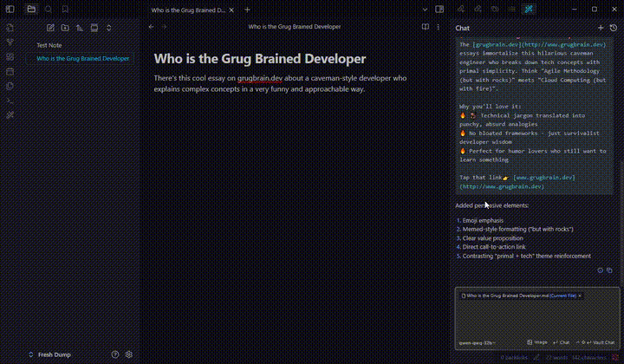
Task: Close the Who is the Grug Brained tab
Action: pos(231,10)
